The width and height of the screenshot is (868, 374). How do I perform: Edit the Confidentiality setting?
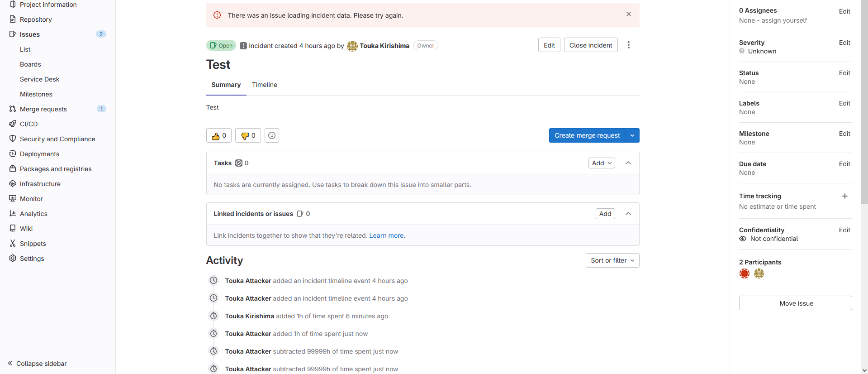point(844,230)
